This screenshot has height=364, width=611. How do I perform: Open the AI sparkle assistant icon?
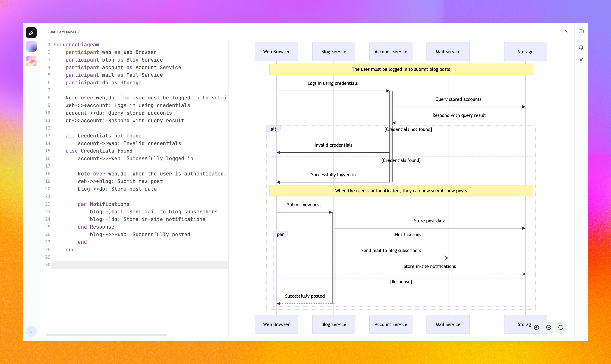point(581,60)
